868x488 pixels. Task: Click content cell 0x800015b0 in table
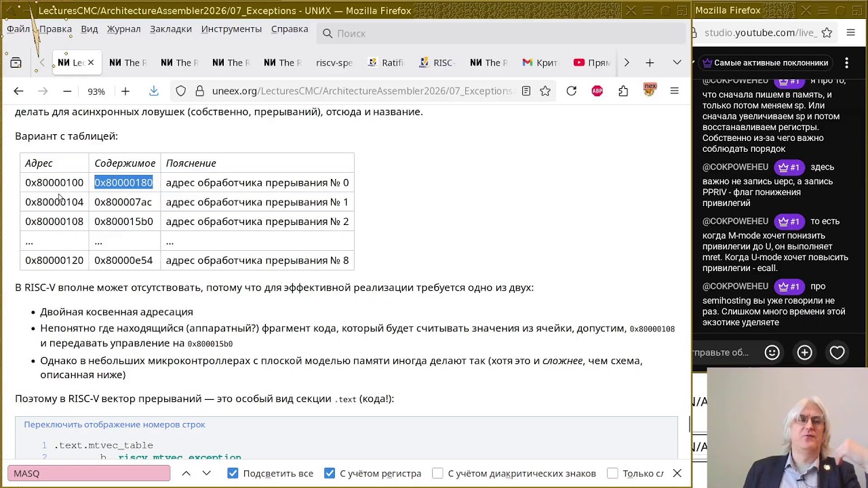123,222
